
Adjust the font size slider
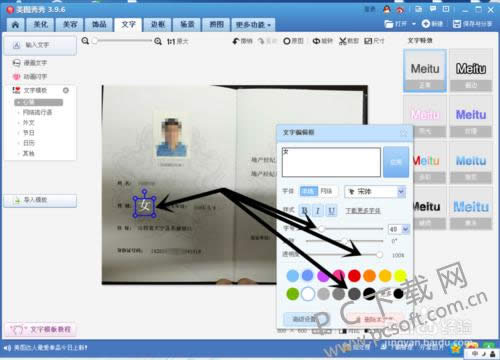point(321,229)
